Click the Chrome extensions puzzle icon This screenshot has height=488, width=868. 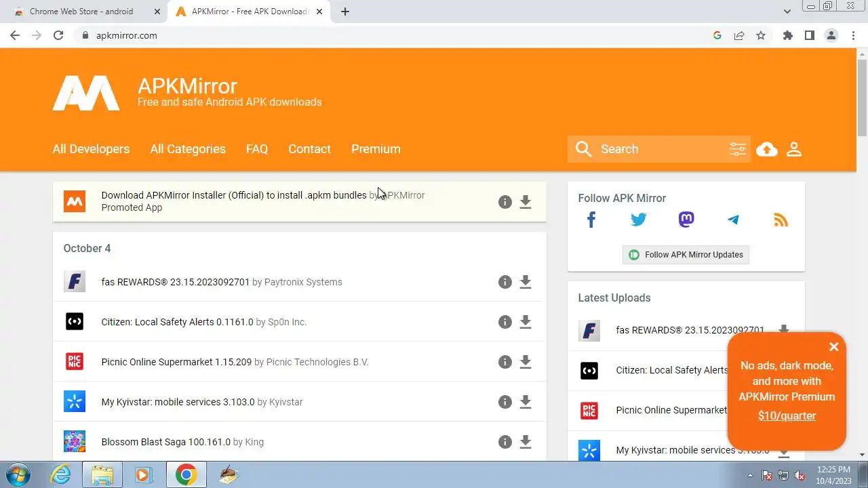787,35
